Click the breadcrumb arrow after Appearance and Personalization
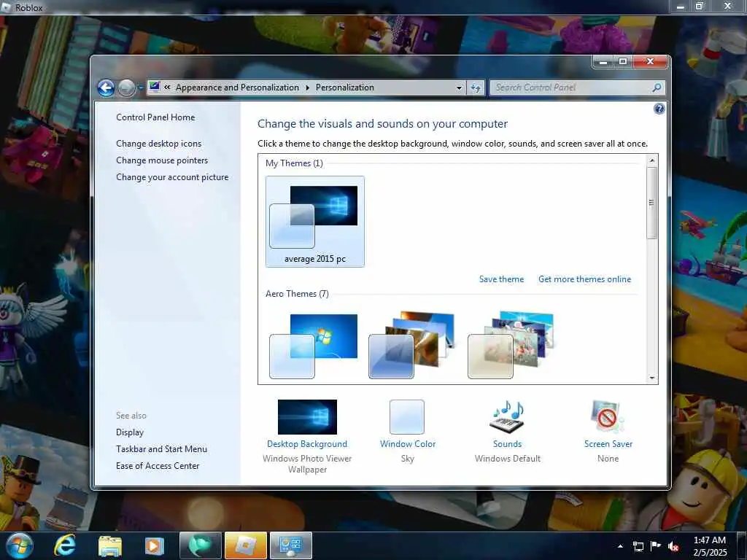The height and width of the screenshot is (560, 747). point(307,87)
